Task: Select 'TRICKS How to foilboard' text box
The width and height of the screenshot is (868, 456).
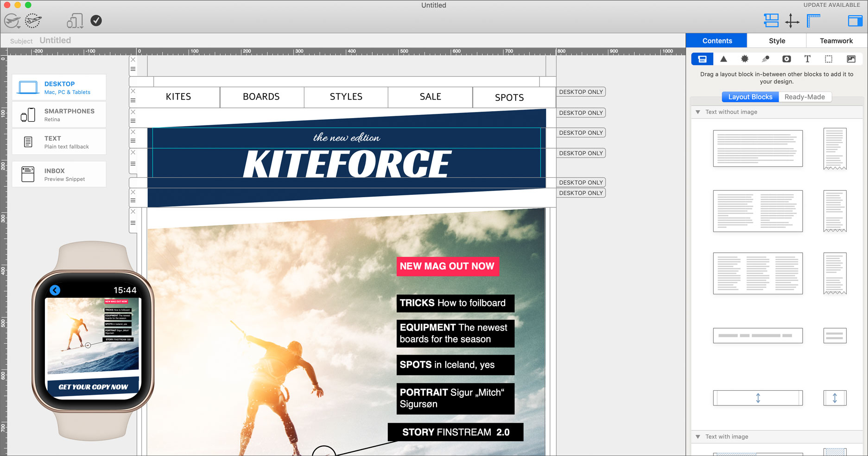Action: [x=456, y=303]
